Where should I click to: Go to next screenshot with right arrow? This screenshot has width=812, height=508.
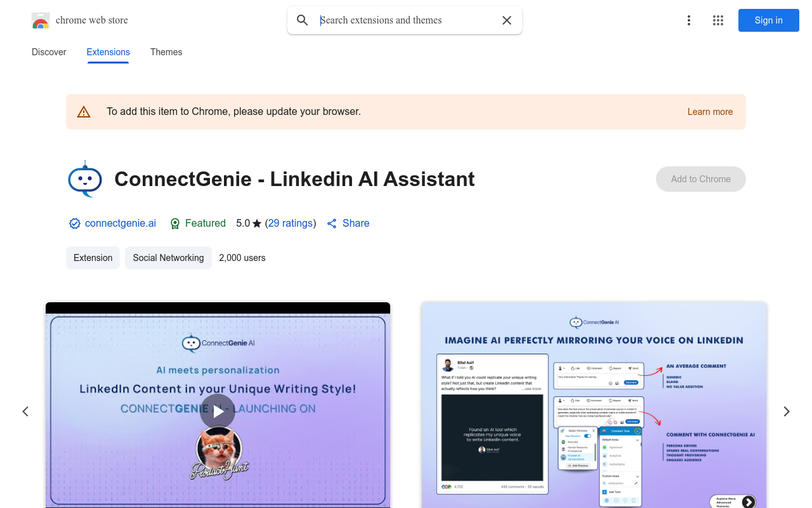click(x=787, y=411)
